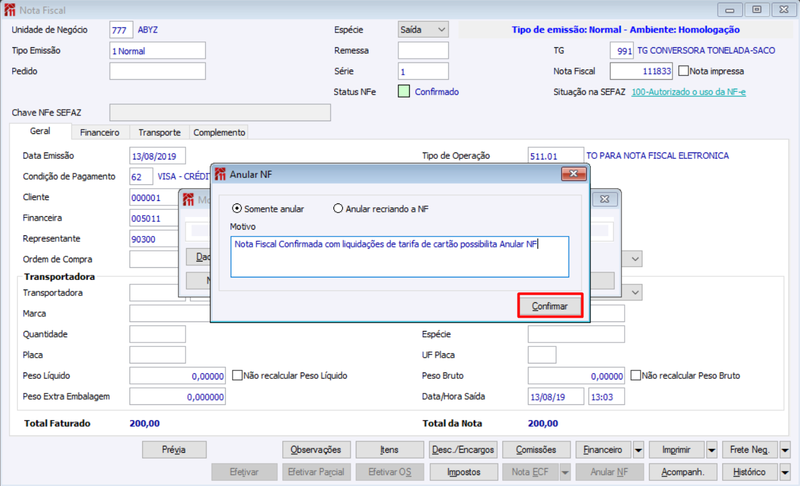Click the Pedido input field
This screenshot has height=486, width=800.
(x=157, y=71)
